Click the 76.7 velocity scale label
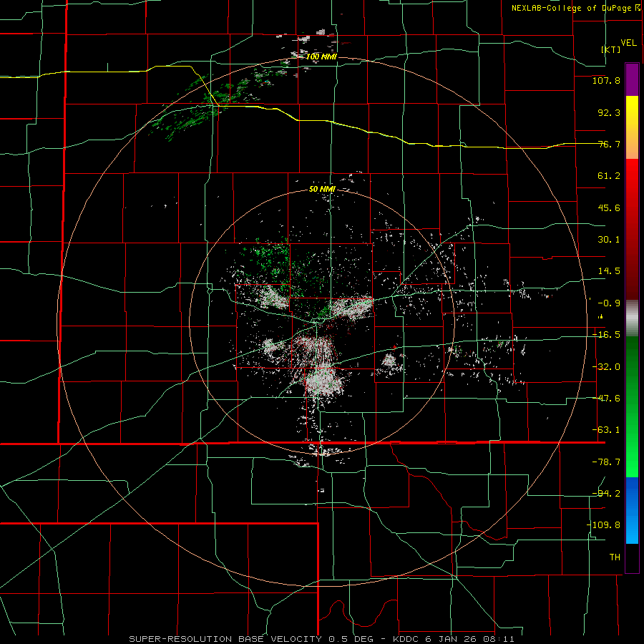 (609, 144)
